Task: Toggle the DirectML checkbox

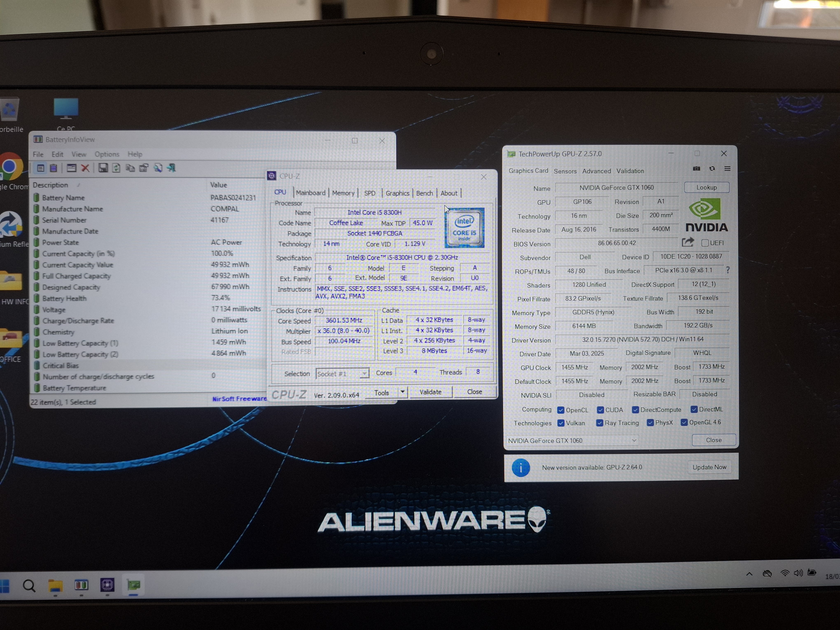Action: [694, 409]
